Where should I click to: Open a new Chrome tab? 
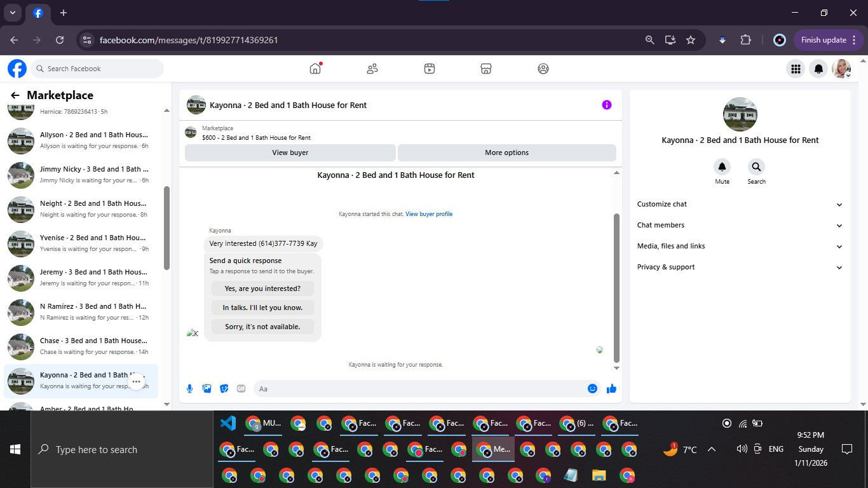pyautogui.click(x=63, y=13)
